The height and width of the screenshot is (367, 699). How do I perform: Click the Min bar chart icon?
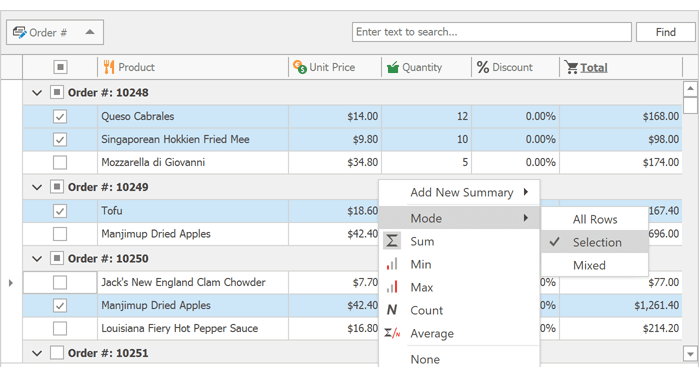[392, 264]
